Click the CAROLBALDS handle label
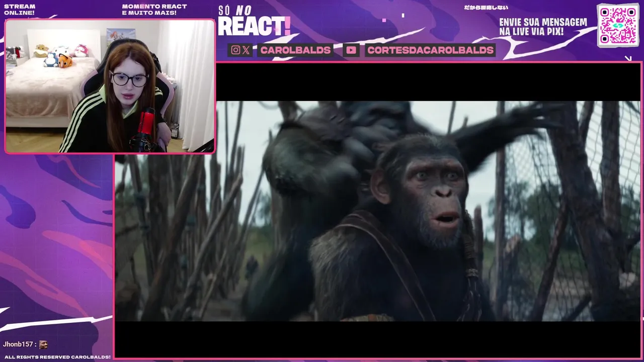644x362 pixels. (x=295, y=50)
